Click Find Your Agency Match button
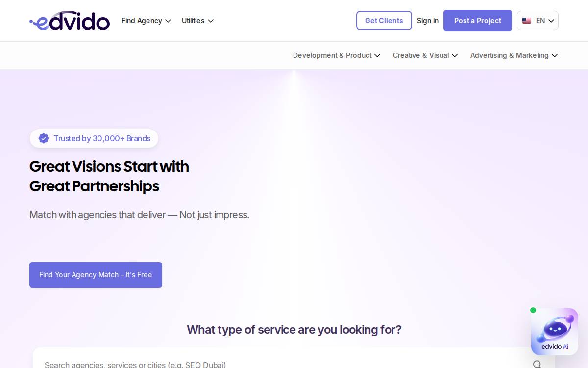 pos(96,275)
